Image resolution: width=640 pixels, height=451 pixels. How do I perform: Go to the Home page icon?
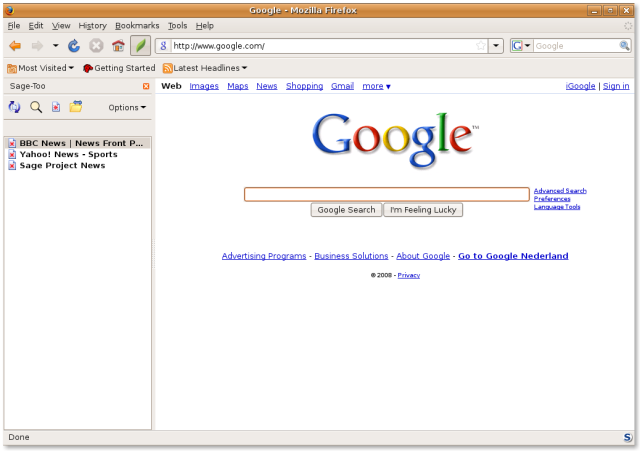[118, 46]
